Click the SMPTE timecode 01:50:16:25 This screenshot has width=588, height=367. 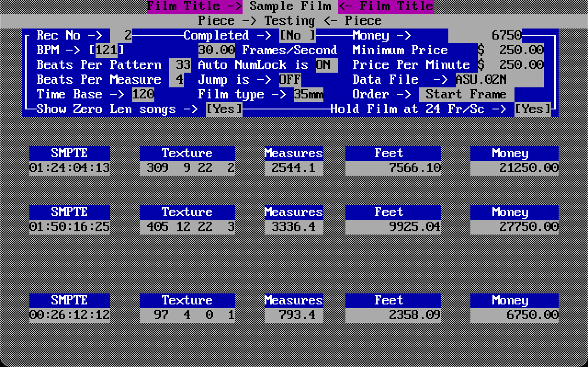point(70,227)
